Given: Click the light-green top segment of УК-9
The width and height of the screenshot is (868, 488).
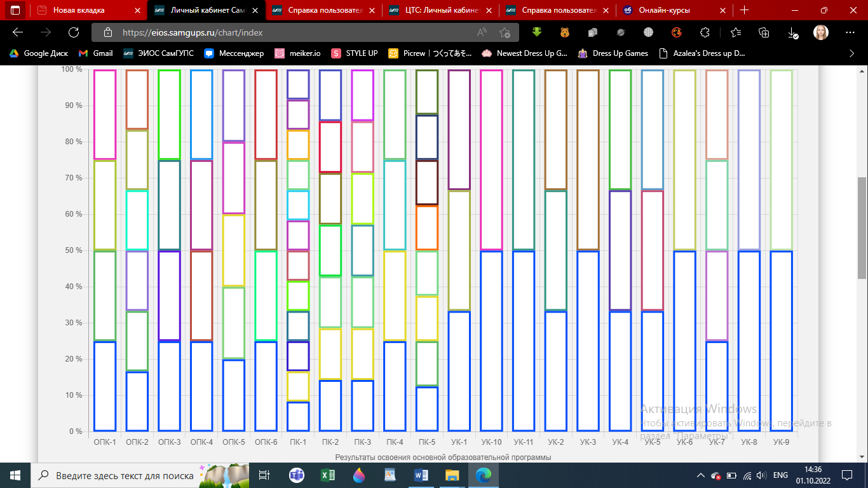Looking at the screenshot, I should click(x=782, y=160).
